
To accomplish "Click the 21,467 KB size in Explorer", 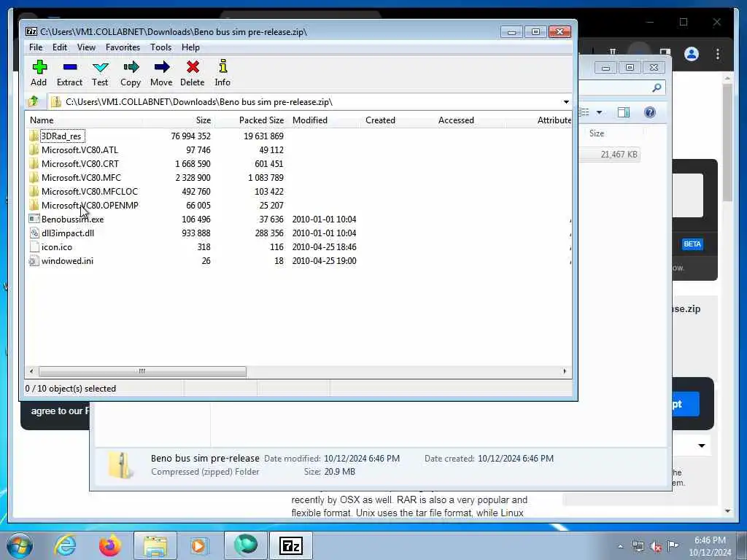I will point(619,155).
